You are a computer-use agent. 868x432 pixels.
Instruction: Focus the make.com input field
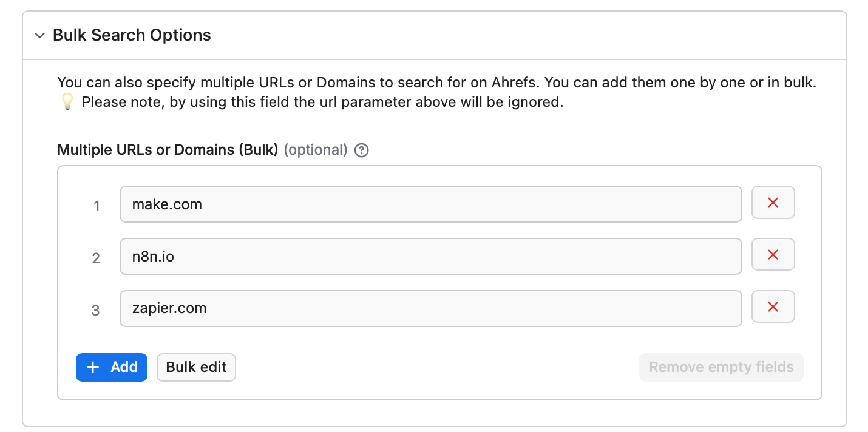click(x=430, y=204)
